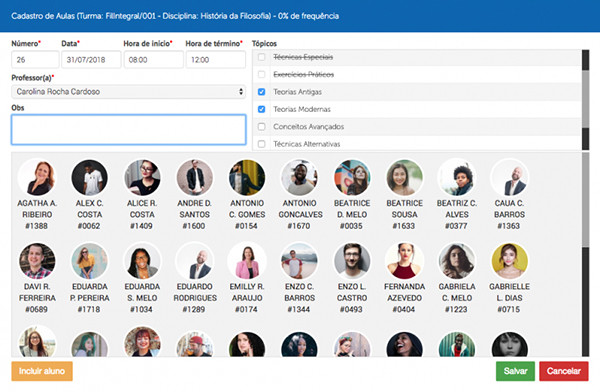Click Beatrice D. Melo's profile picture
This screenshot has width=600, height=392.
click(352, 178)
